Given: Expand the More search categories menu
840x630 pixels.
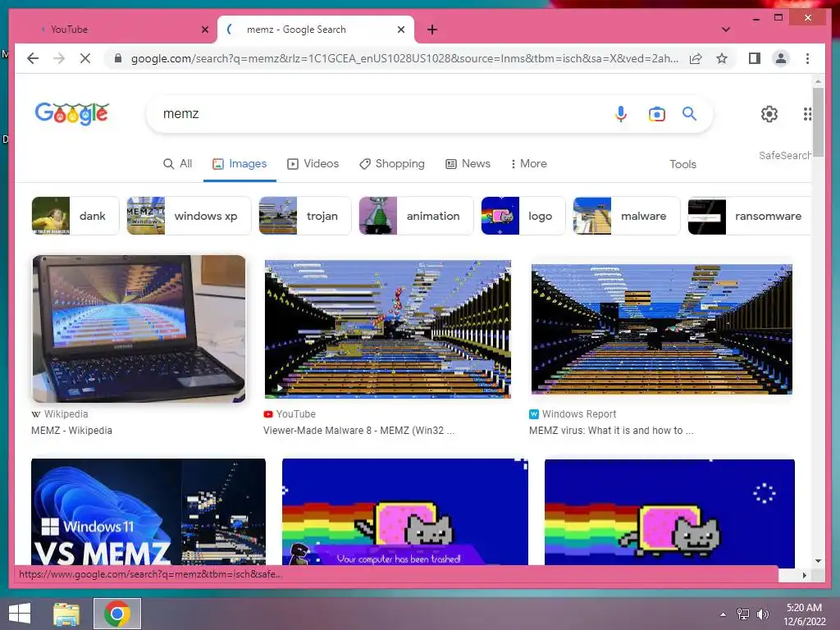Looking at the screenshot, I should click(x=528, y=163).
